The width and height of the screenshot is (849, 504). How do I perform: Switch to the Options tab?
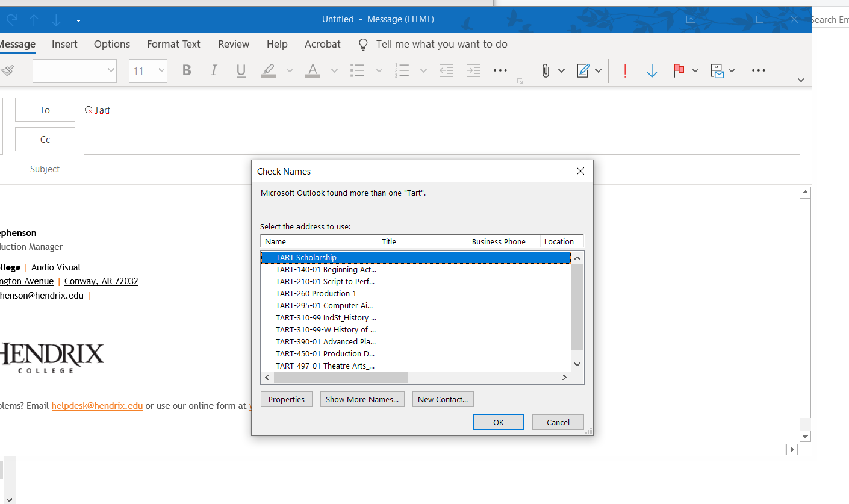[x=112, y=44]
